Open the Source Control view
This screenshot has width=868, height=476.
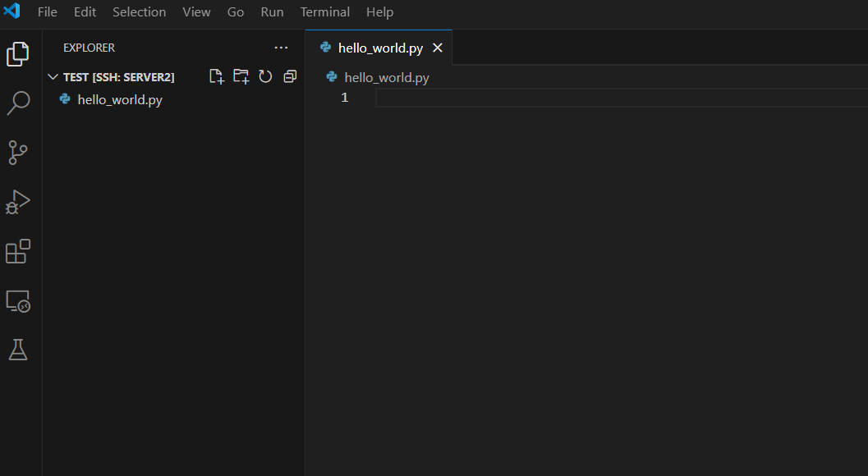click(x=18, y=153)
